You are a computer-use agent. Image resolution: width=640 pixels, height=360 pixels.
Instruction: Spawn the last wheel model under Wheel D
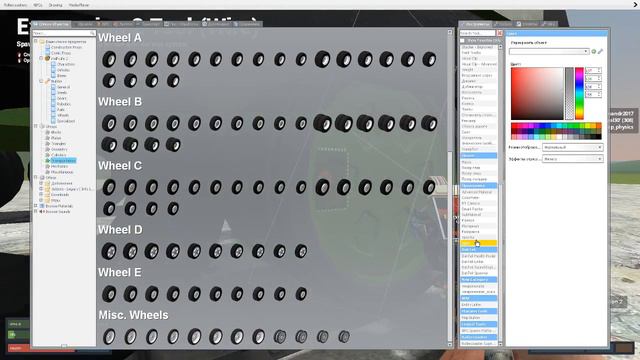click(301, 251)
